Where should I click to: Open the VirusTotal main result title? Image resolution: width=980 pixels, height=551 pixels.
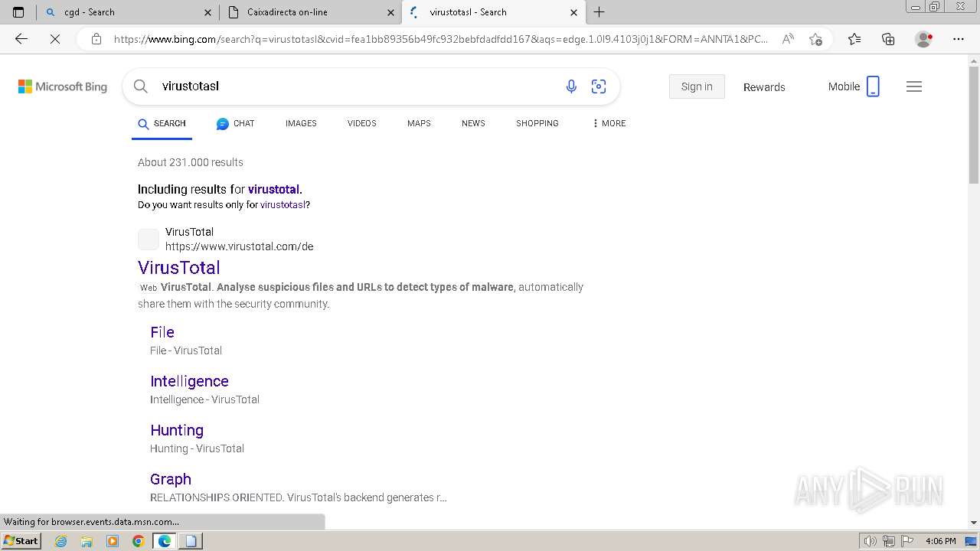[179, 267]
